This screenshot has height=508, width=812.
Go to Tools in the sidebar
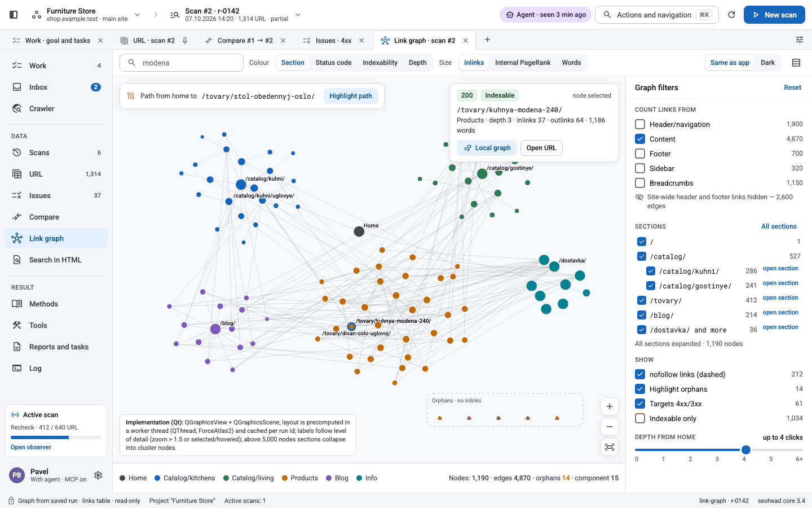(x=56, y=325)
